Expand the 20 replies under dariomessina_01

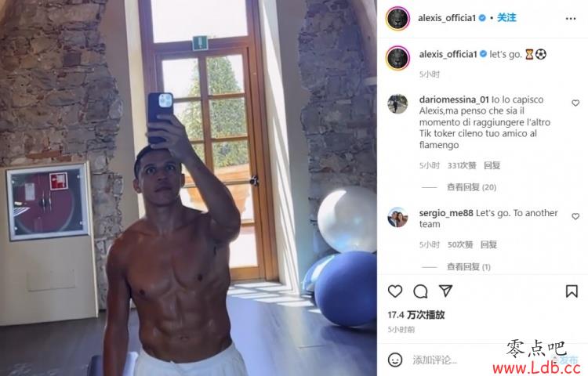[x=471, y=187]
